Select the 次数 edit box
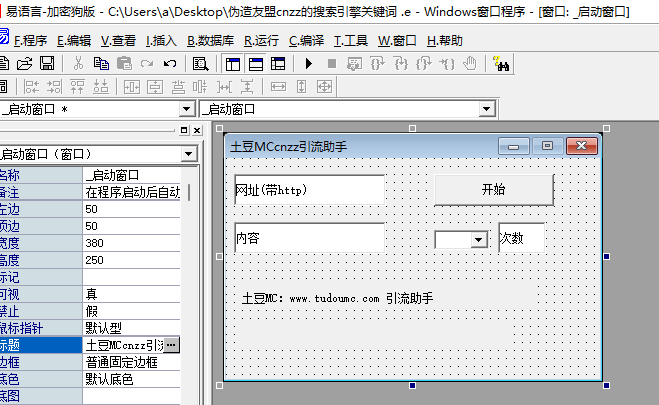This screenshot has height=405, width=659. pos(521,238)
